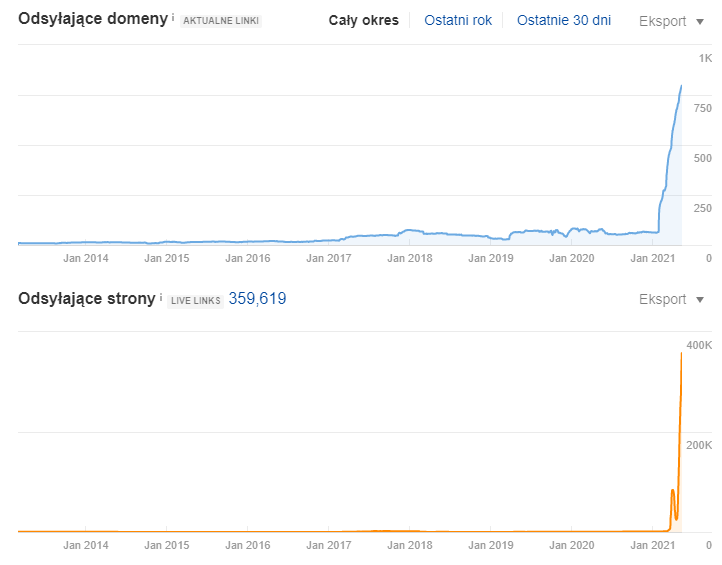Screen dimensions: 722x565
Task: Click Jan 2020 on the domains chart axis
Action: (x=573, y=258)
